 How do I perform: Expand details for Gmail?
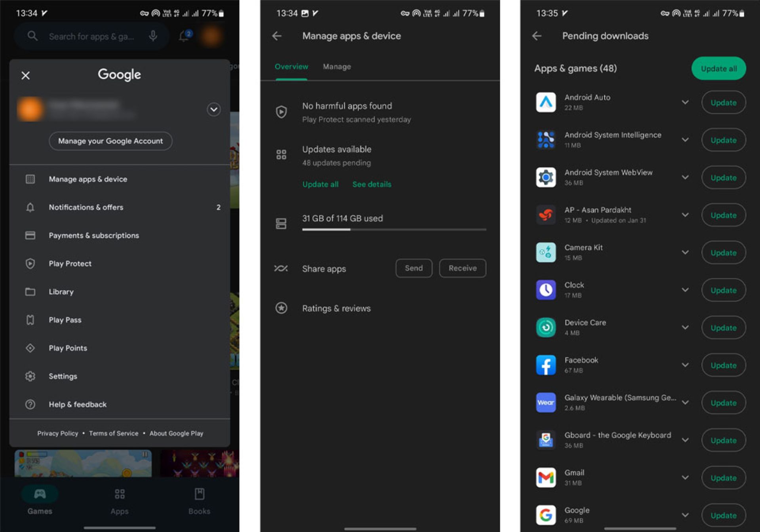coord(685,477)
